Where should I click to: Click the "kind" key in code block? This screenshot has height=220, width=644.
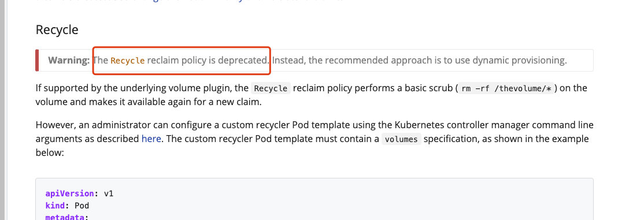[55, 206]
